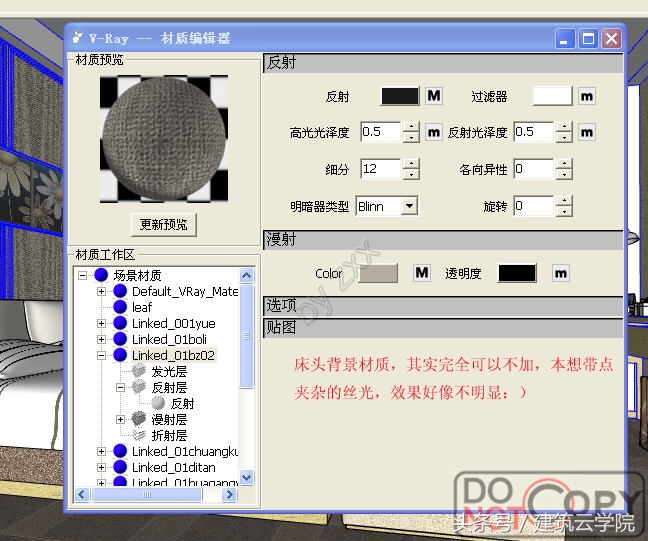Select the leaf material in tree
The image size is (648, 541).
142,307
